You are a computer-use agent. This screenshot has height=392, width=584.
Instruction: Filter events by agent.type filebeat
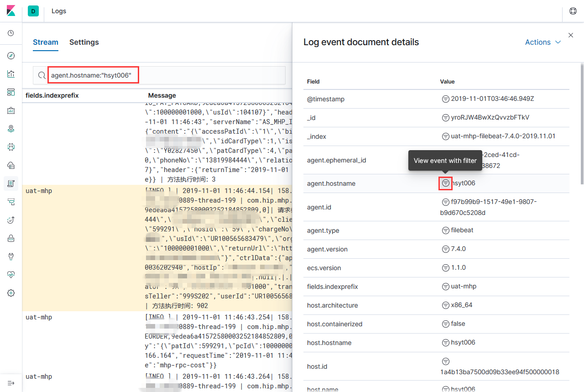(x=445, y=230)
